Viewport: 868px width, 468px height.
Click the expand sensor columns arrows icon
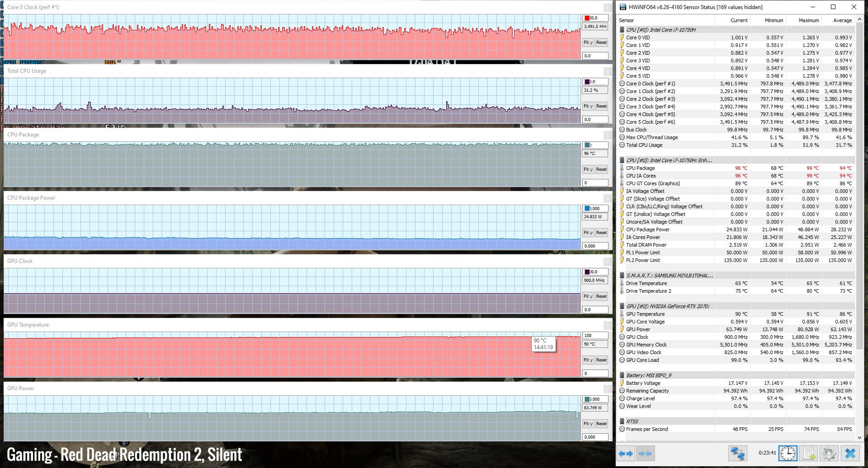click(x=626, y=454)
